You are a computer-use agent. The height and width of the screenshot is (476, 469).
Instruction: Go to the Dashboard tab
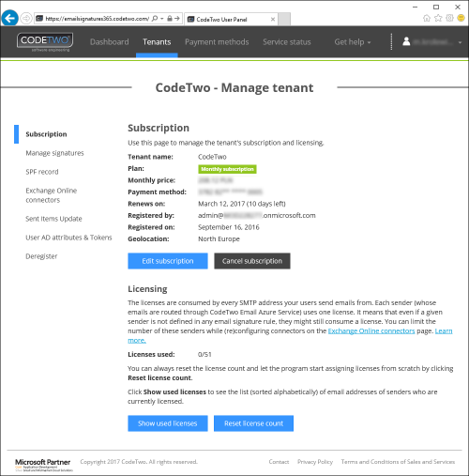point(110,42)
